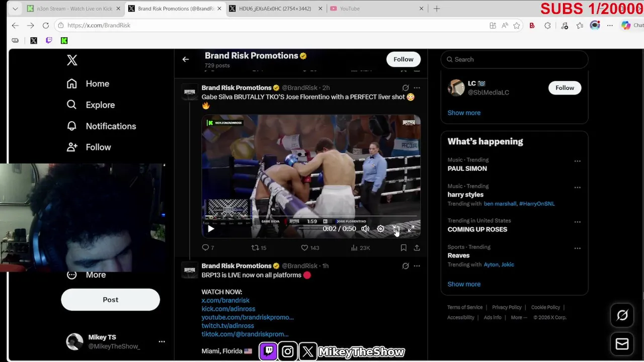Repost the Gabe Silva TKO post
The height and width of the screenshot is (362, 644).
point(259,248)
